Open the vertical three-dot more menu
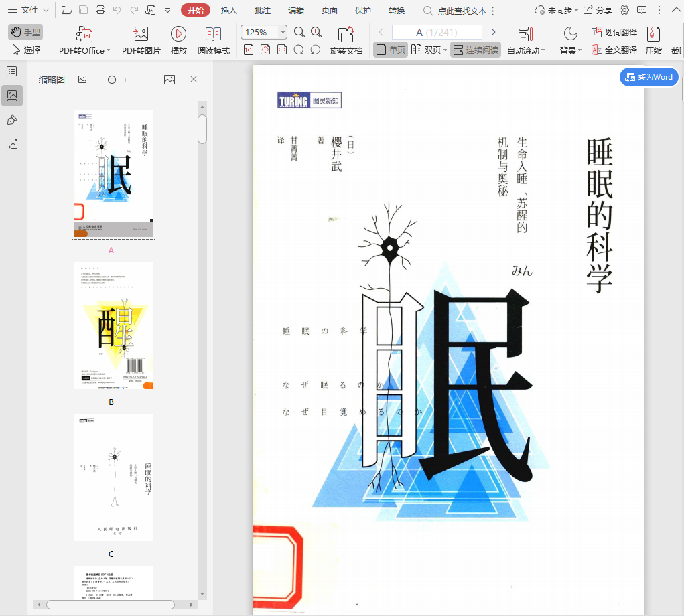Viewport: 684px width, 616px height. (x=659, y=10)
